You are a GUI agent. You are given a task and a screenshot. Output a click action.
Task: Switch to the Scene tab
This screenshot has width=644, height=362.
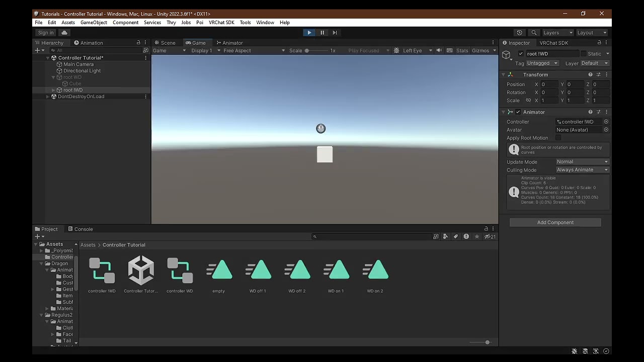[x=165, y=43]
